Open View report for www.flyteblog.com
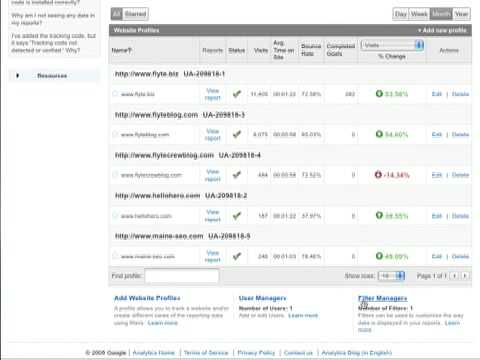480x360 pixels. [x=213, y=134]
